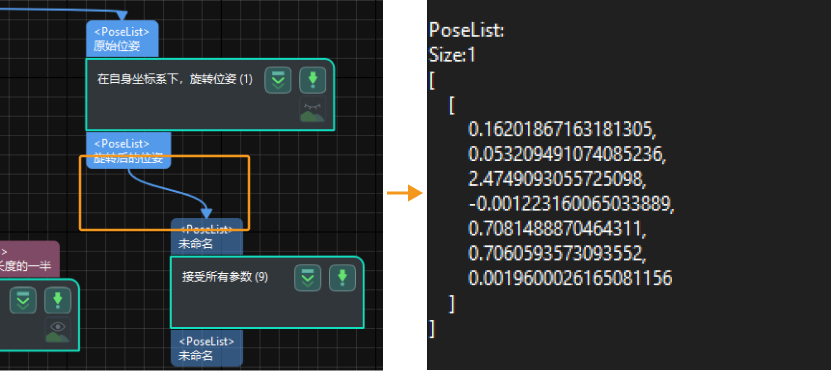Expand the partially visible bottom-left node chevron
Viewport: 831px width, 371px height.
tap(23, 301)
